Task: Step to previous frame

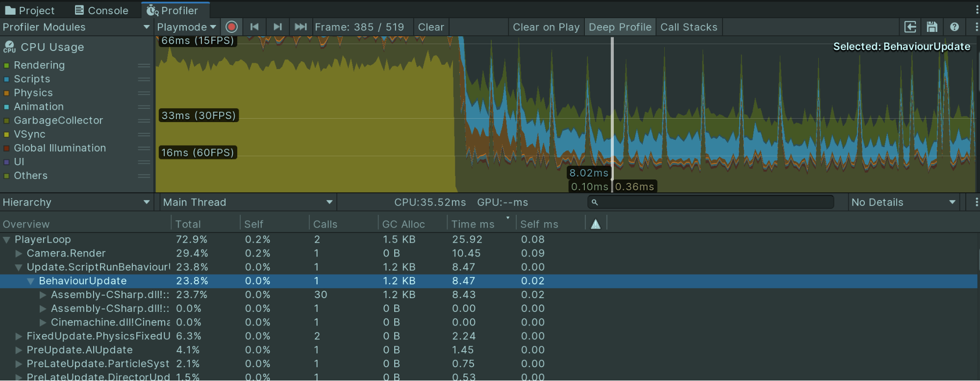Action: point(254,27)
